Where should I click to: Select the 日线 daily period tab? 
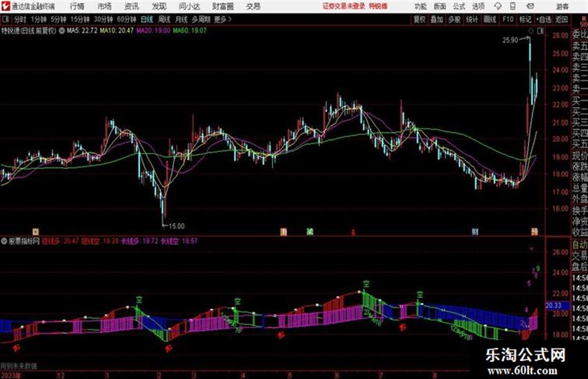tap(147, 19)
